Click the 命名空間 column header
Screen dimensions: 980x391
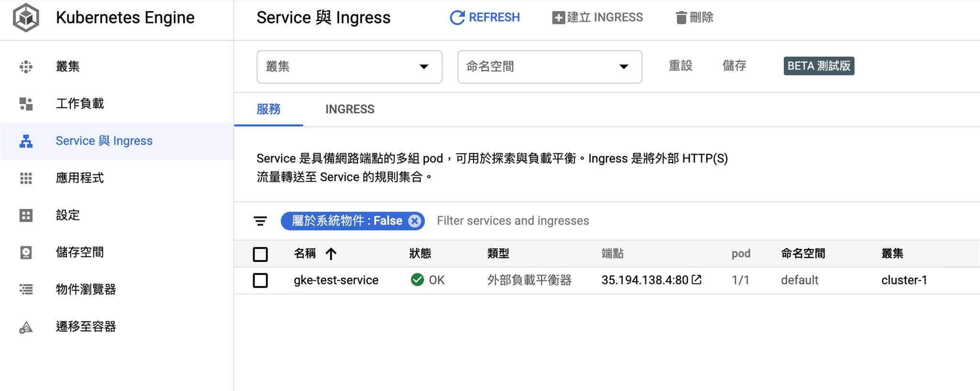click(x=803, y=254)
